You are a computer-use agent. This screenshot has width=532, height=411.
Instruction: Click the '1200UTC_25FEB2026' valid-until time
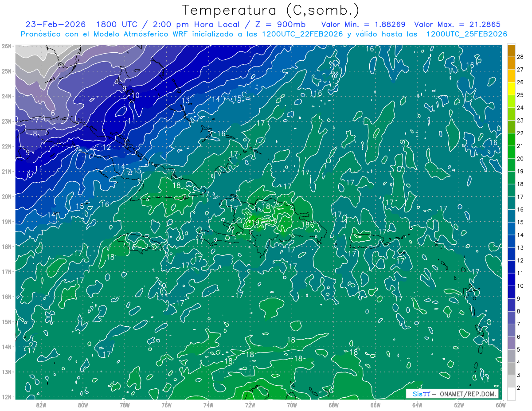click(467, 34)
